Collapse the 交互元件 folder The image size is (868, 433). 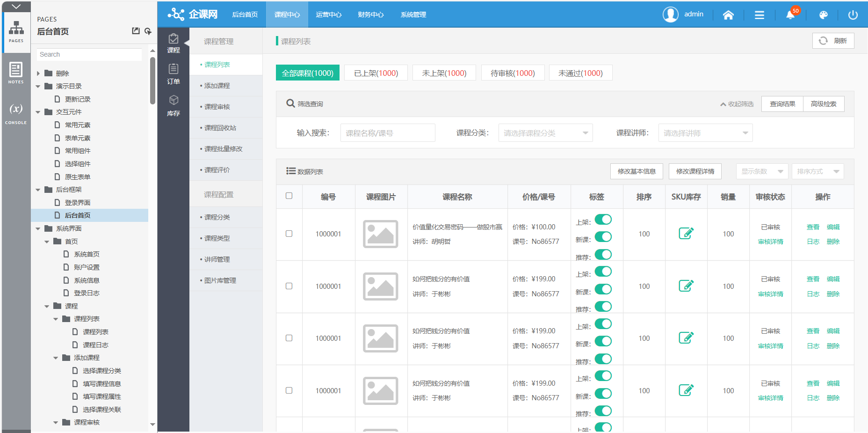pyautogui.click(x=38, y=112)
